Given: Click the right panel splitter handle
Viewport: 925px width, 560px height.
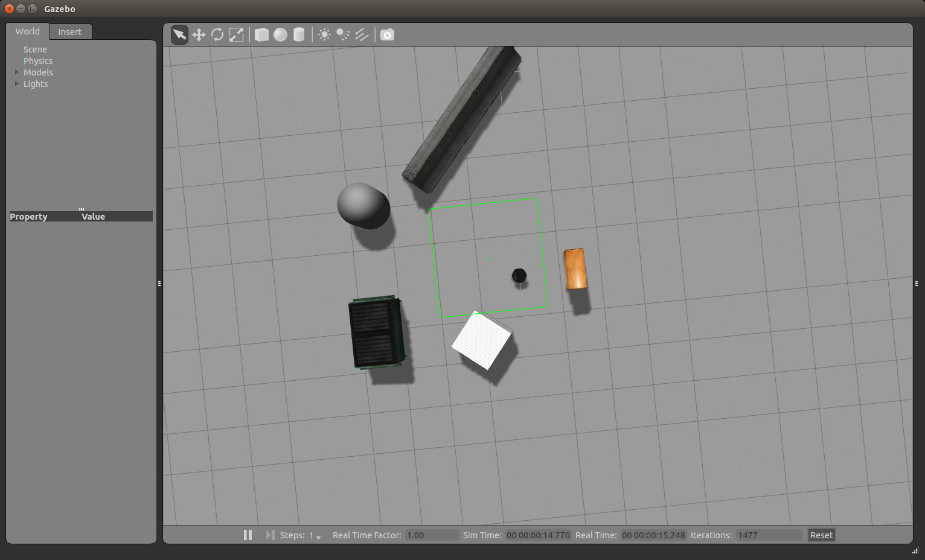Looking at the screenshot, I should click(x=917, y=283).
